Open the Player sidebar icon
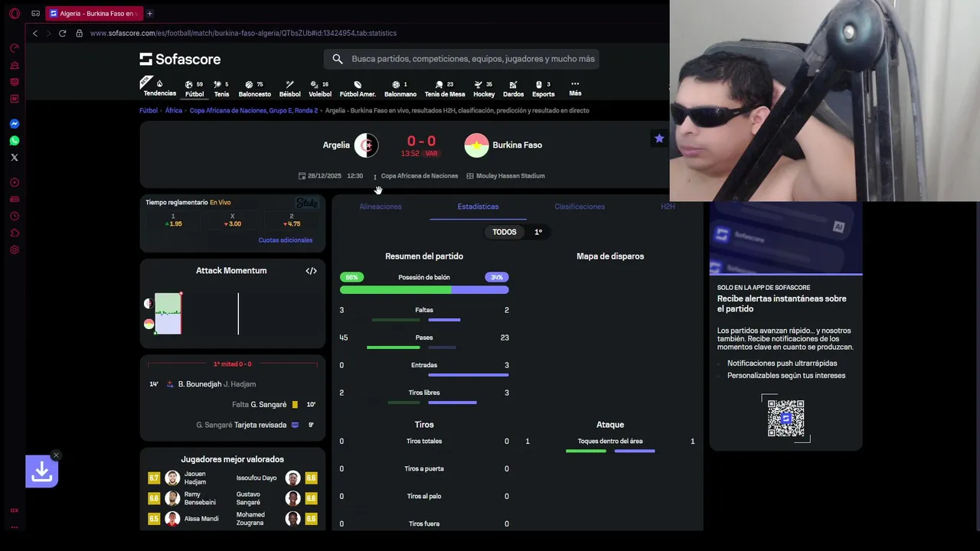This screenshot has width=980, height=551. 14,182
